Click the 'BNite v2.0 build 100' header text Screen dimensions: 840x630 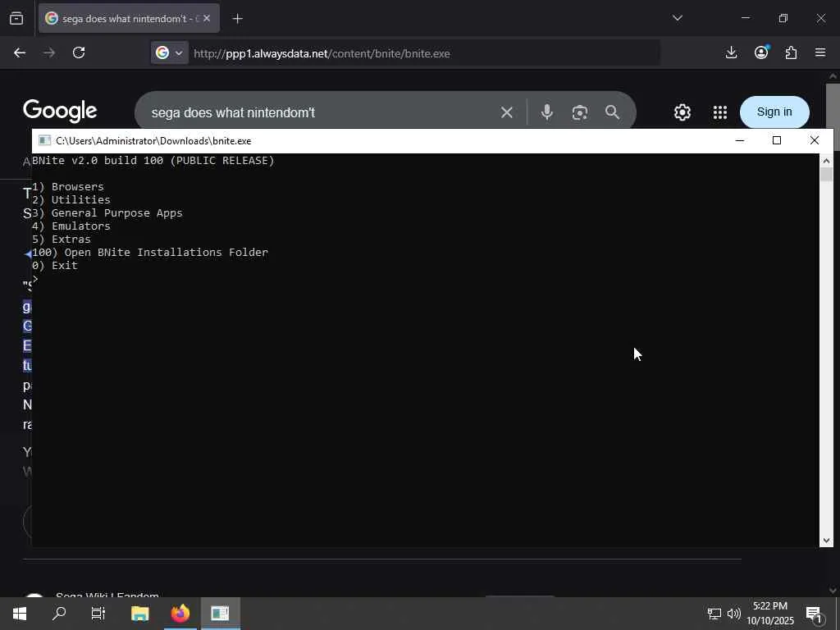(153, 161)
